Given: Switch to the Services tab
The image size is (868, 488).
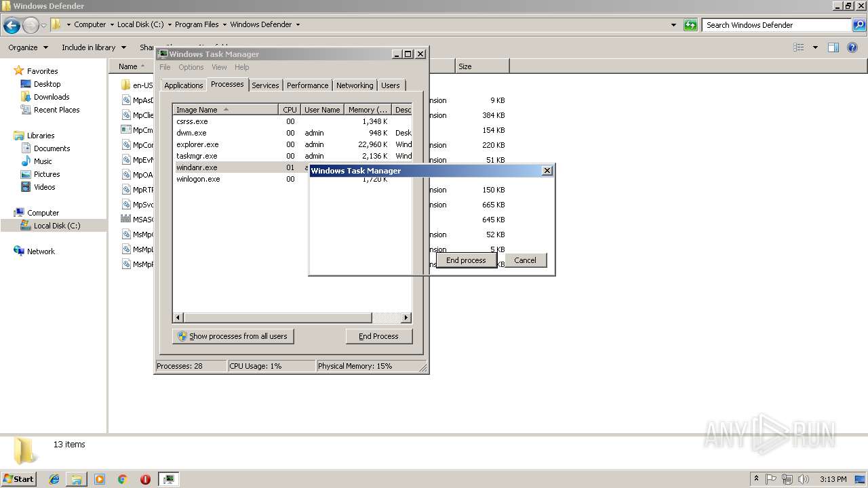Looking at the screenshot, I should pyautogui.click(x=265, y=85).
